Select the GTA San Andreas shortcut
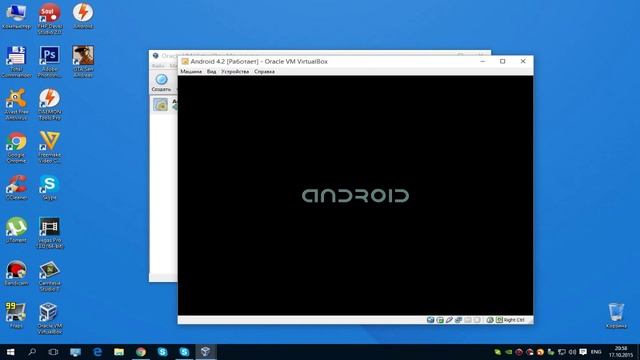Screen dimensions: 640x360 83,62
